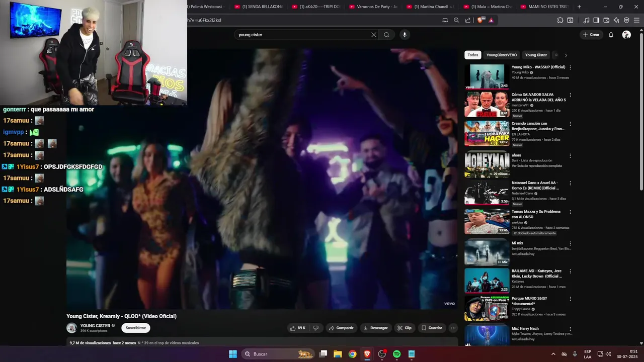The height and width of the screenshot is (362, 644).
Task: Open the volume speaker icon in system tray
Action: [x=608, y=354]
